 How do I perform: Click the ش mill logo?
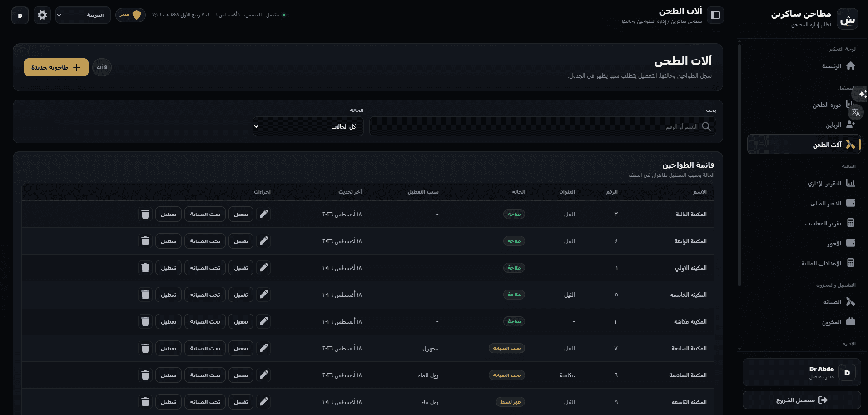pyautogui.click(x=847, y=19)
